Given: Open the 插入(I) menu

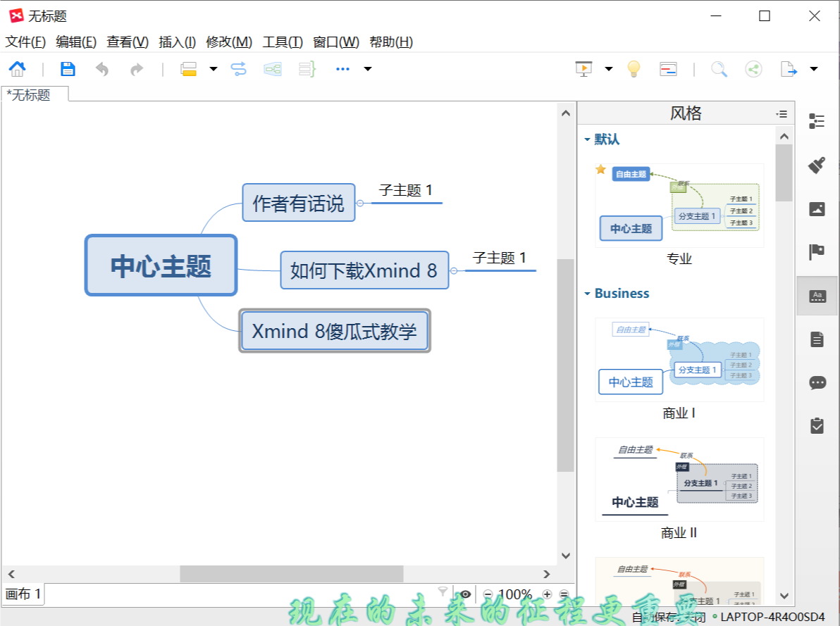Looking at the screenshot, I should click(178, 42).
